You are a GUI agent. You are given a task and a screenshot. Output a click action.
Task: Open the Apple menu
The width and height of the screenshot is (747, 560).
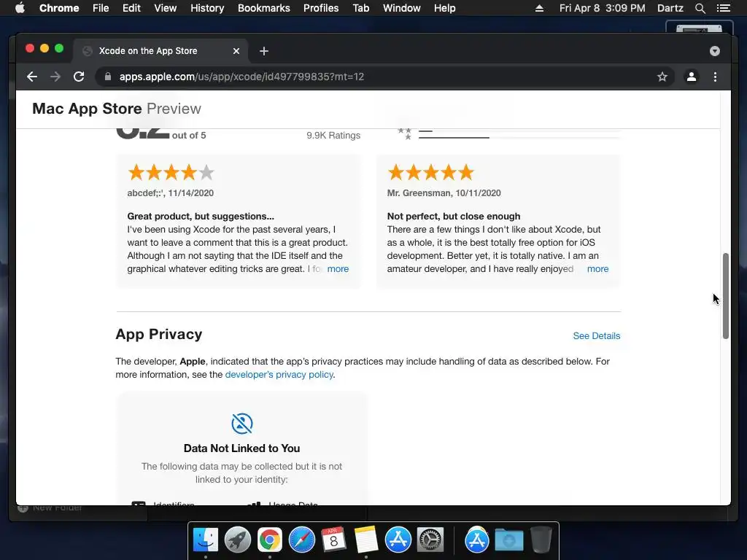(x=20, y=8)
